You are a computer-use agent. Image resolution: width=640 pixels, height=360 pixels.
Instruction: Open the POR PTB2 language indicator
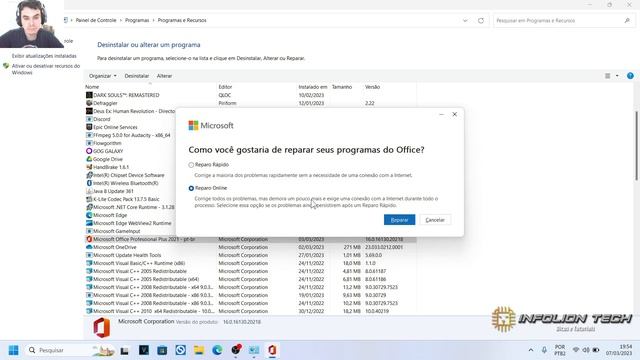(x=560, y=350)
